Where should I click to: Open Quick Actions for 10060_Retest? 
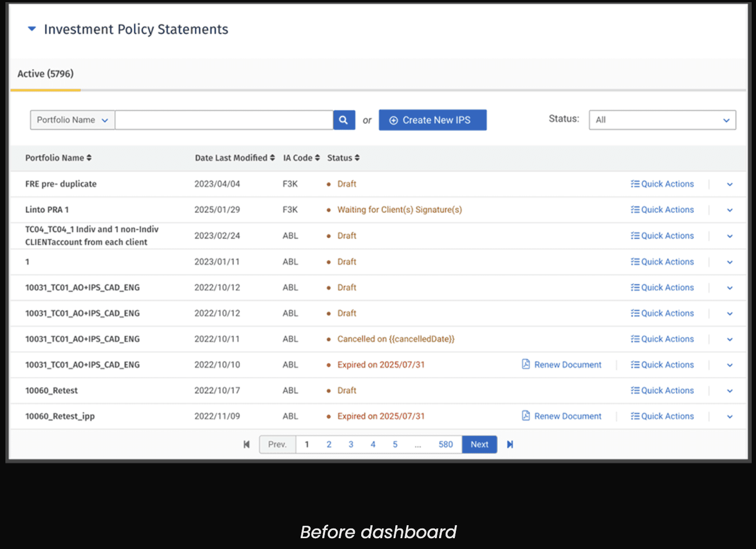(662, 390)
